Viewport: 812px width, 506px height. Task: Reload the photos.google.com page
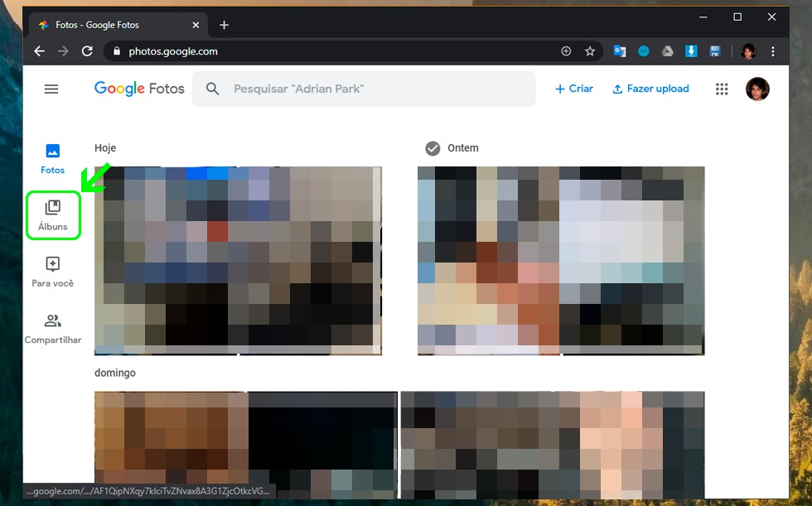tap(87, 51)
